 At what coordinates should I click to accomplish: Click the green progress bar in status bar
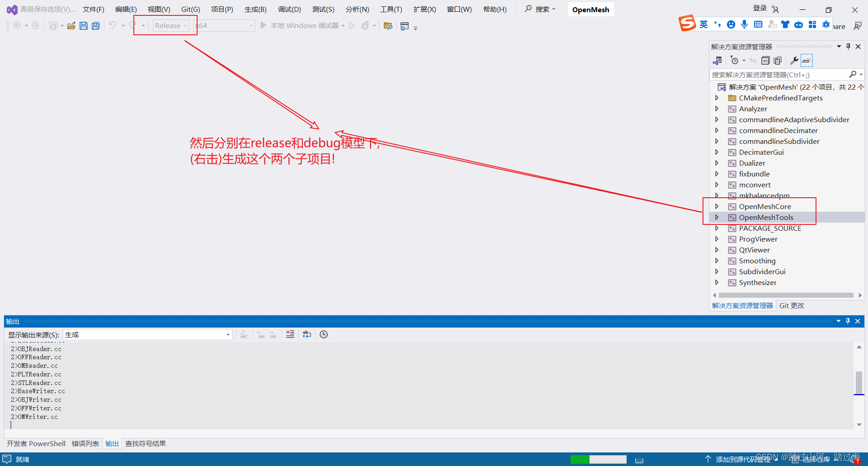tap(580, 459)
